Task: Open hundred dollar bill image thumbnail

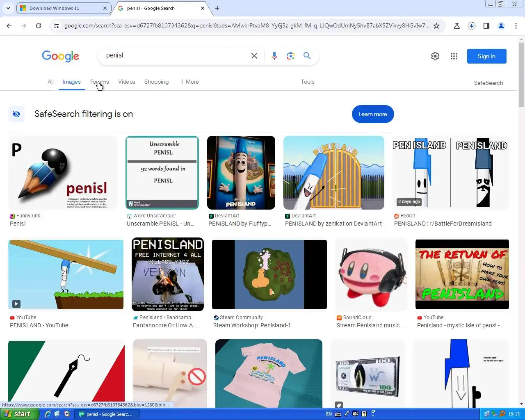Action: point(368,373)
